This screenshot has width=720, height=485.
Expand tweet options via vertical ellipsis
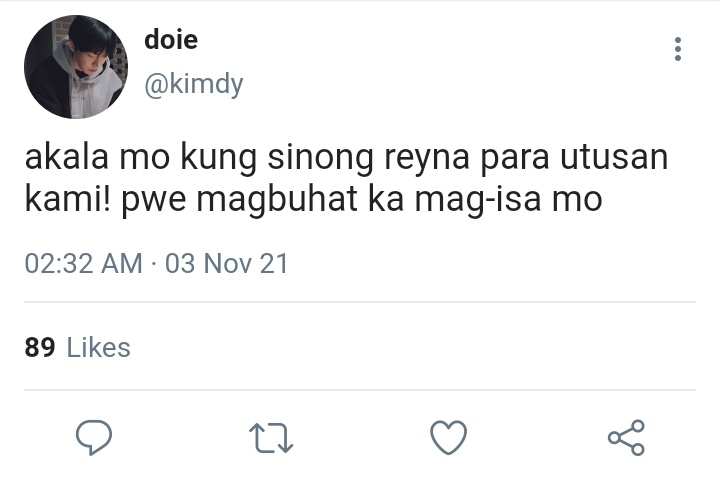pyautogui.click(x=678, y=49)
